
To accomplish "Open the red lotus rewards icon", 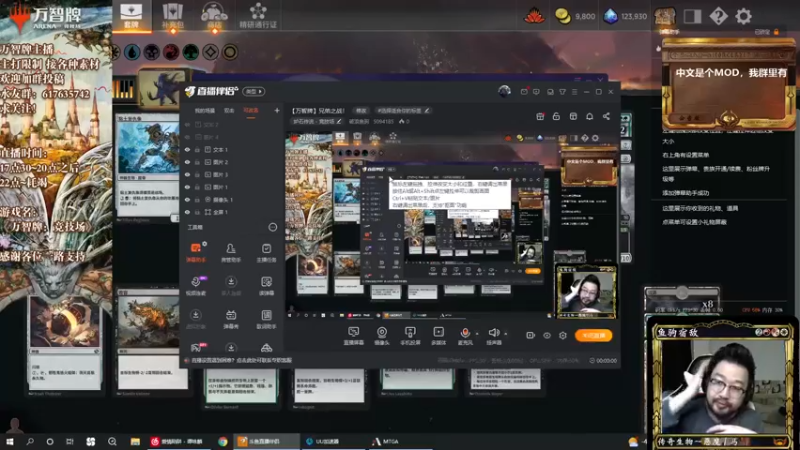I will (534, 16).
